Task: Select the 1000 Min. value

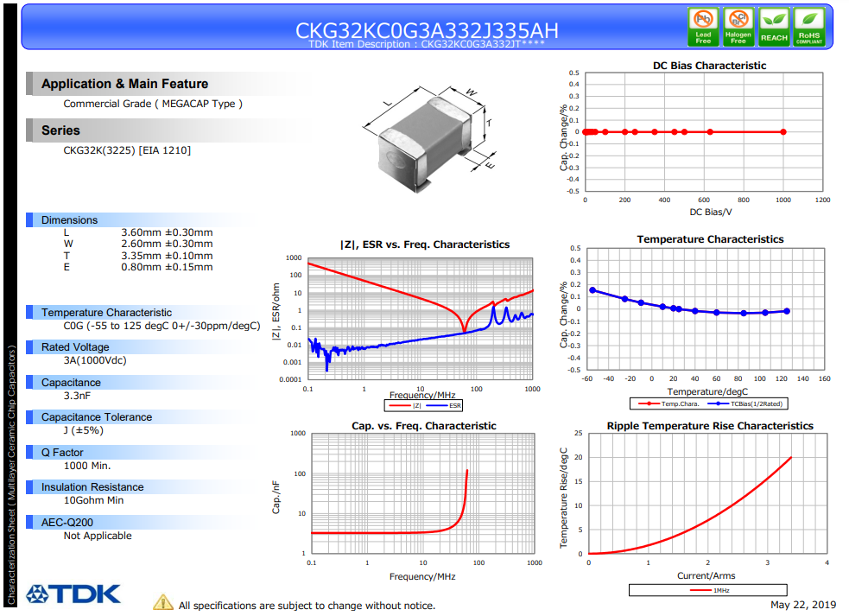Action: (x=87, y=466)
